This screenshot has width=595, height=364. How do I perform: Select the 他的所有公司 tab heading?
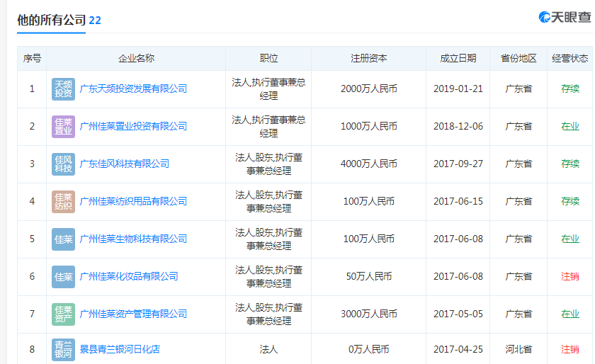click(x=51, y=20)
